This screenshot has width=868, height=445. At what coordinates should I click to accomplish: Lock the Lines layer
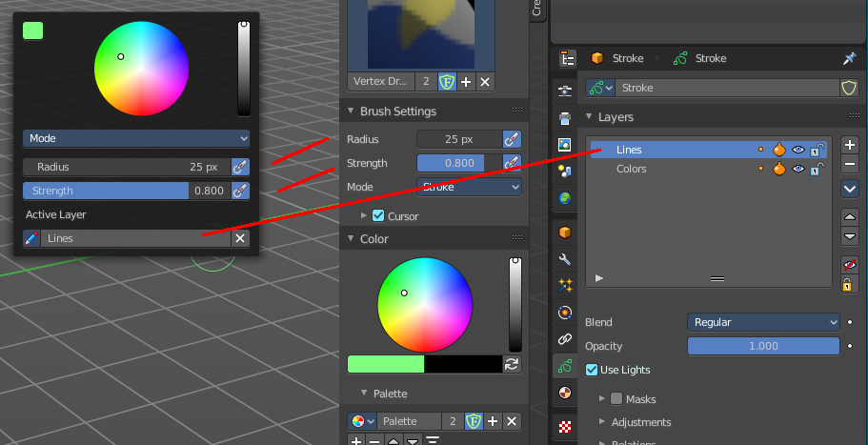[818, 150]
